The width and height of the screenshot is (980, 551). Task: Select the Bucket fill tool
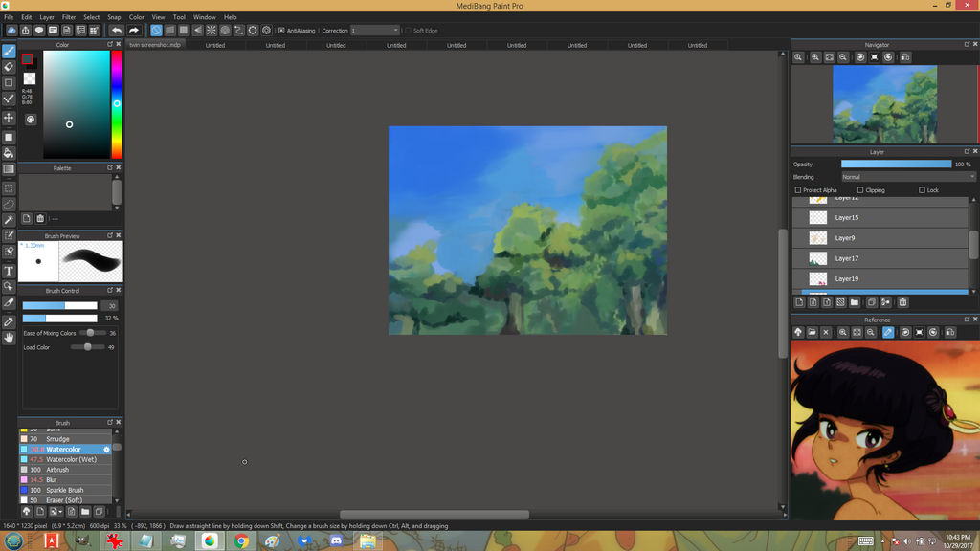(x=9, y=153)
